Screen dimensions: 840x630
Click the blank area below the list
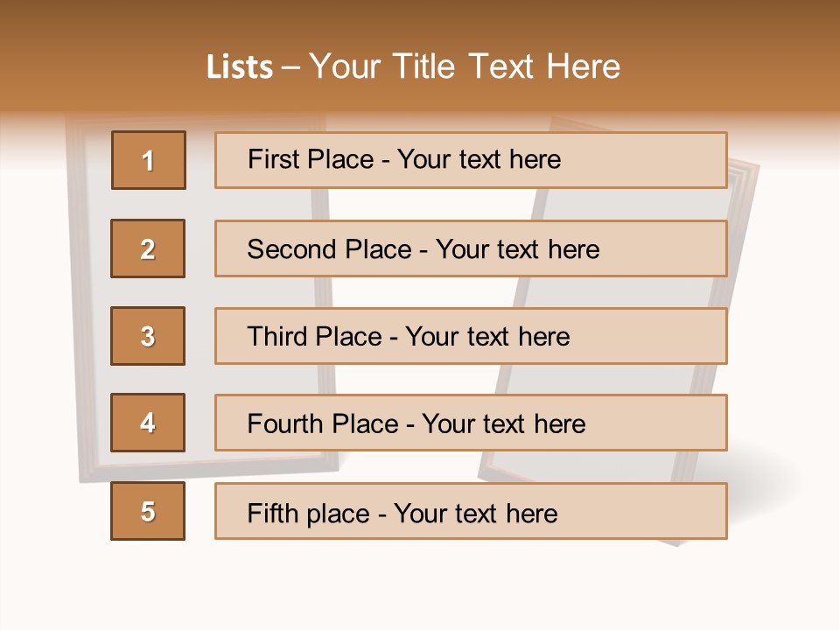(420, 586)
